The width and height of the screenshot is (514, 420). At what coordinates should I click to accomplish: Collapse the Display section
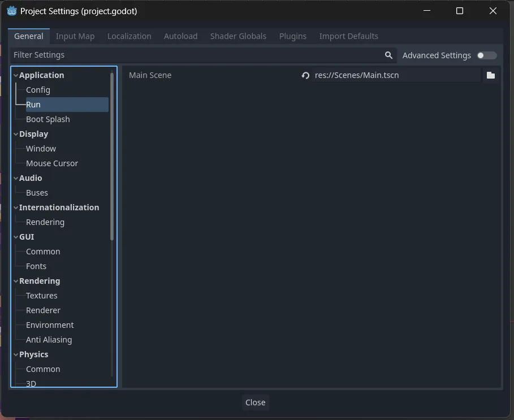(x=16, y=134)
